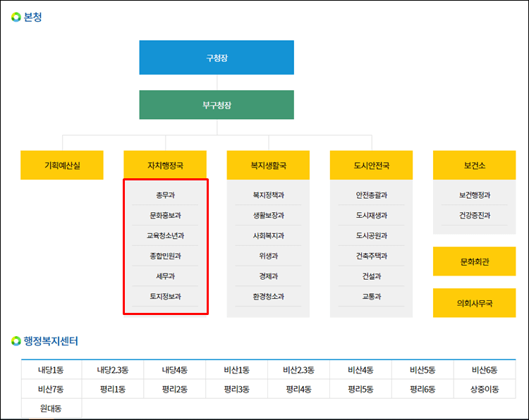Select 세무과 link
The image size is (529, 420).
[x=165, y=276]
